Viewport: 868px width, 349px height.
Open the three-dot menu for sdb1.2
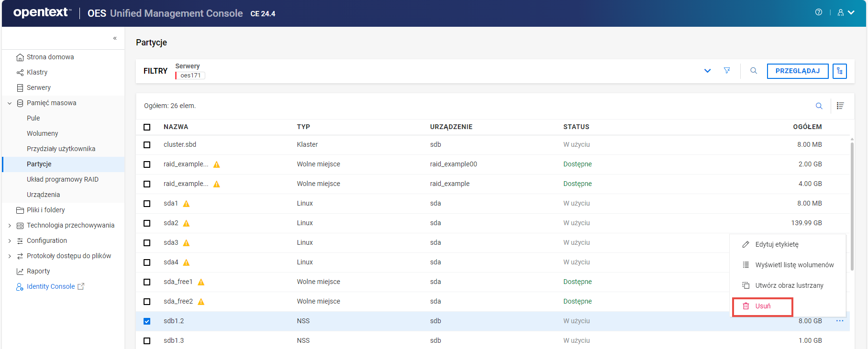coord(840,321)
